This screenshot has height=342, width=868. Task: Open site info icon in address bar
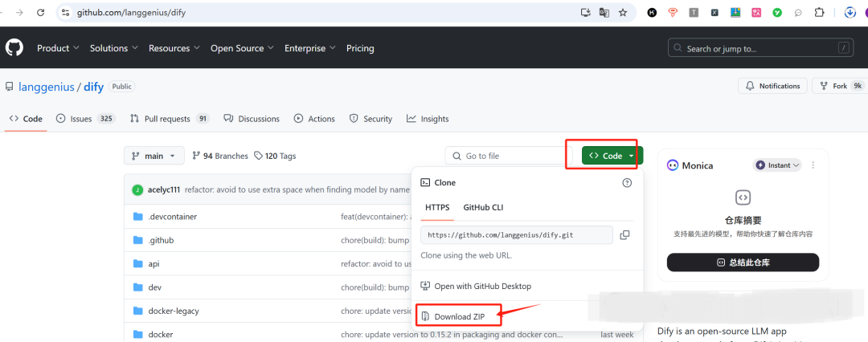pyautogui.click(x=66, y=12)
